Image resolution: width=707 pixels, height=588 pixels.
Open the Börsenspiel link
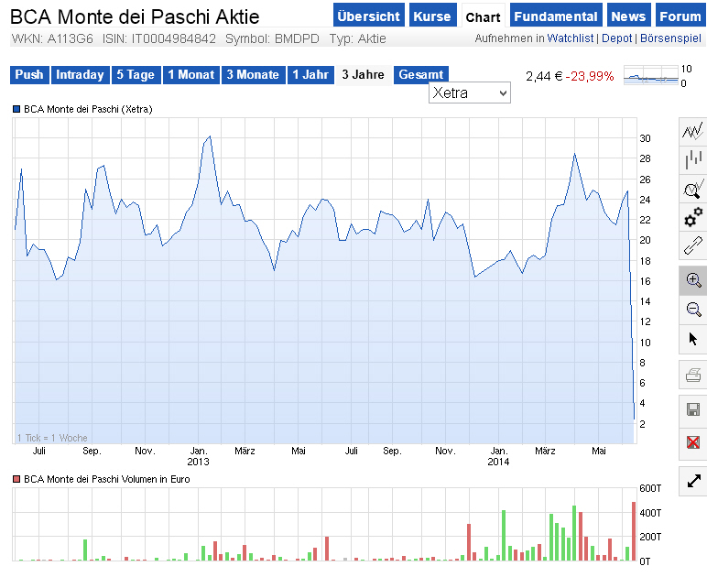click(670, 38)
